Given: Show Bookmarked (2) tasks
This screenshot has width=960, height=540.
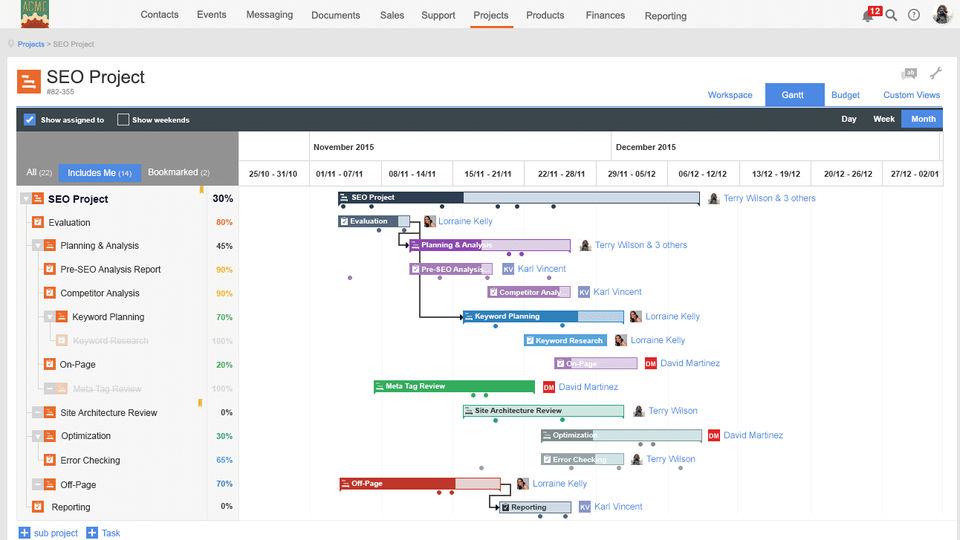Looking at the screenshot, I should click(178, 173).
